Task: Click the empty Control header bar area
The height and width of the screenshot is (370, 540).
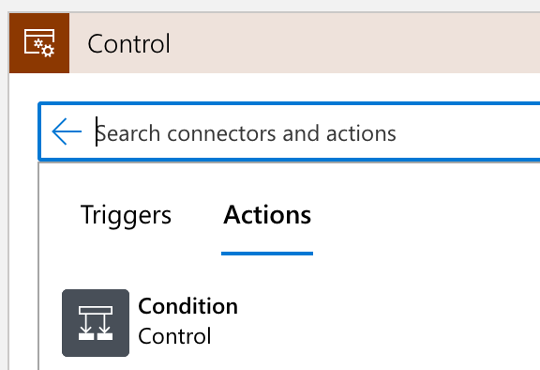Action: coord(355,43)
